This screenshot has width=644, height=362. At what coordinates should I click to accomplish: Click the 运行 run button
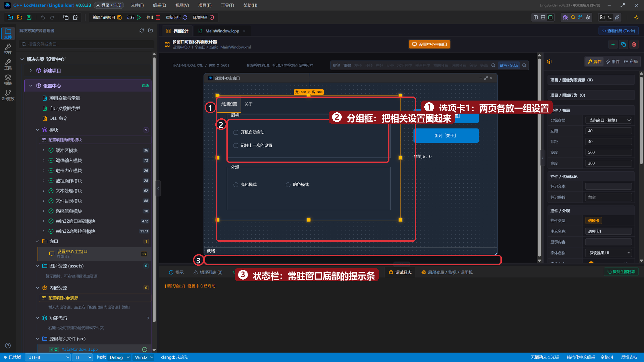tap(134, 17)
